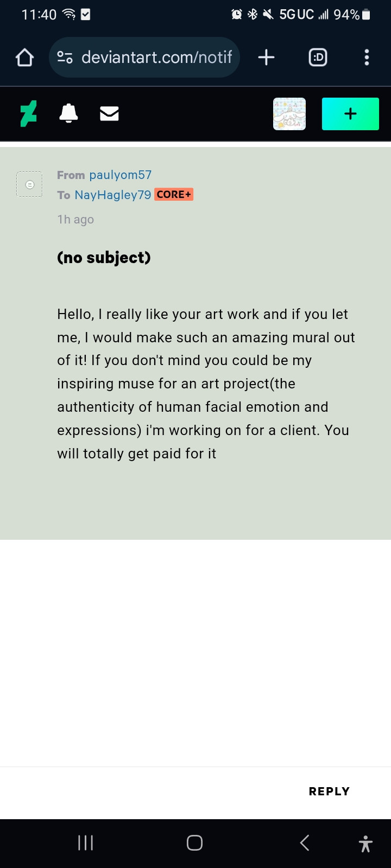Add a new browser tab
Viewport: 391px width, 868px height.
266,58
